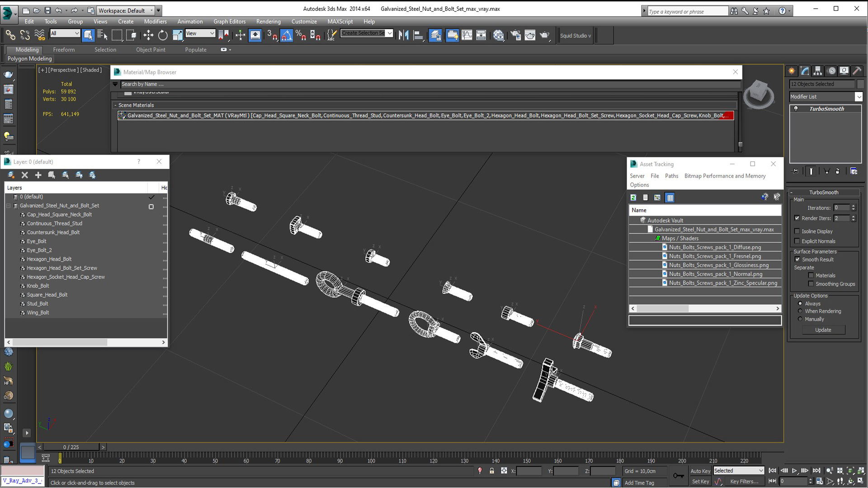Click the Toggle Set Key Mode key icon
Viewport: 868px width, 488px height.
click(x=679, y=475)
